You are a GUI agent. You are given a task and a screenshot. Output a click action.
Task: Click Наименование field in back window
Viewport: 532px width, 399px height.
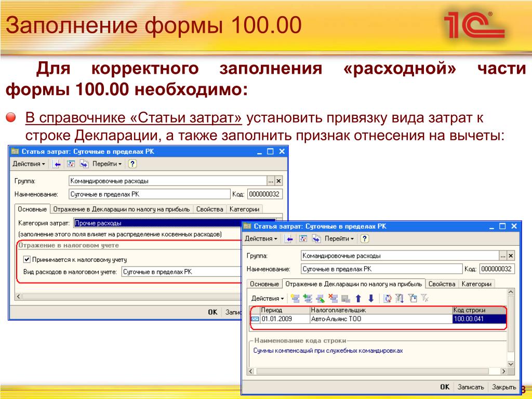pos(150,194)
